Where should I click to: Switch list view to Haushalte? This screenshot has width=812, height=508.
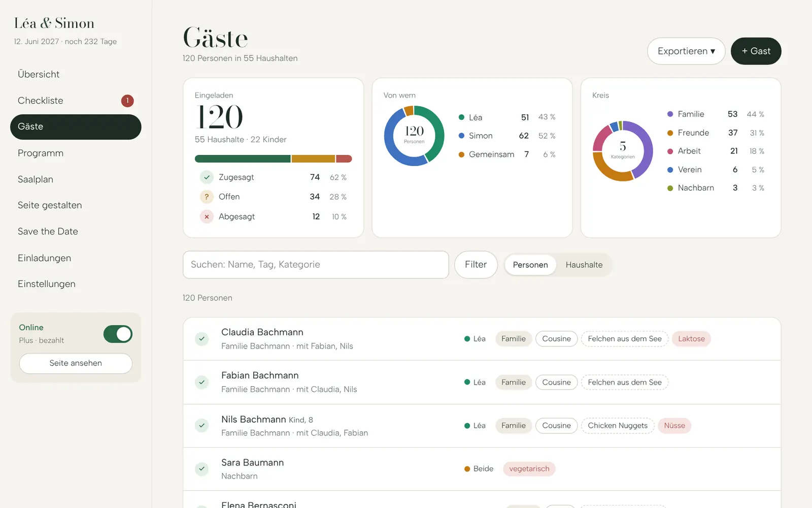pyautogui.click(x=584, y=265)
